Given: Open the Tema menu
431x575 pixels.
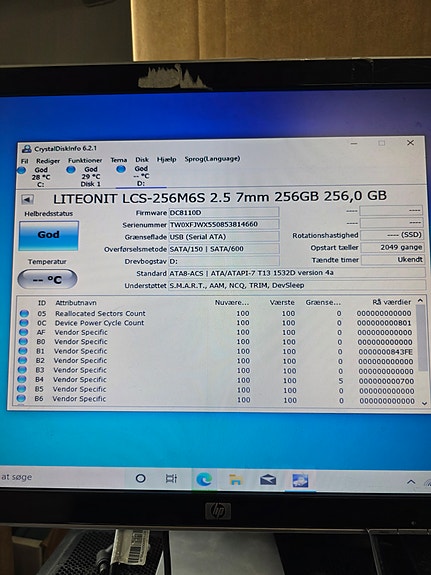Looking at the screenshot, I should [x=118, y=160].
